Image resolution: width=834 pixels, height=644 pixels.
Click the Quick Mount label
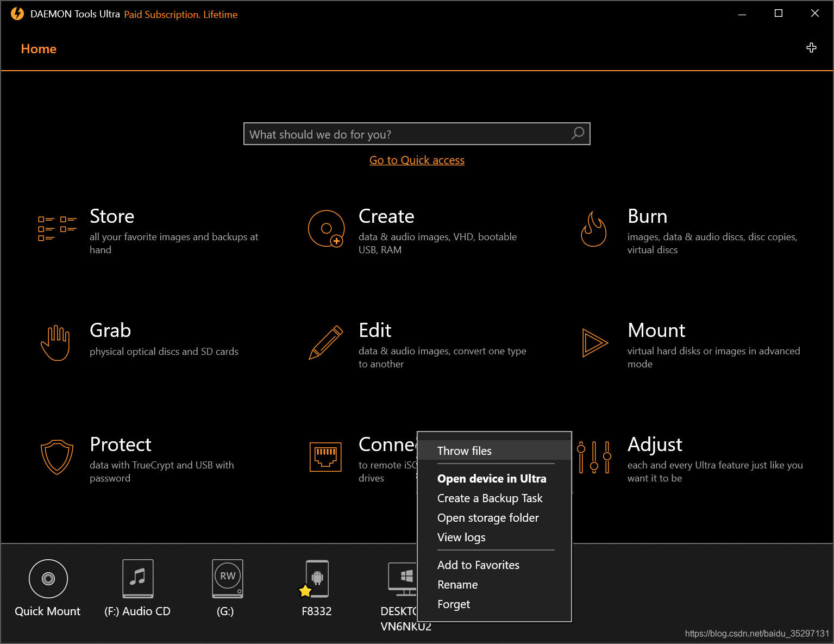(48, 611)
